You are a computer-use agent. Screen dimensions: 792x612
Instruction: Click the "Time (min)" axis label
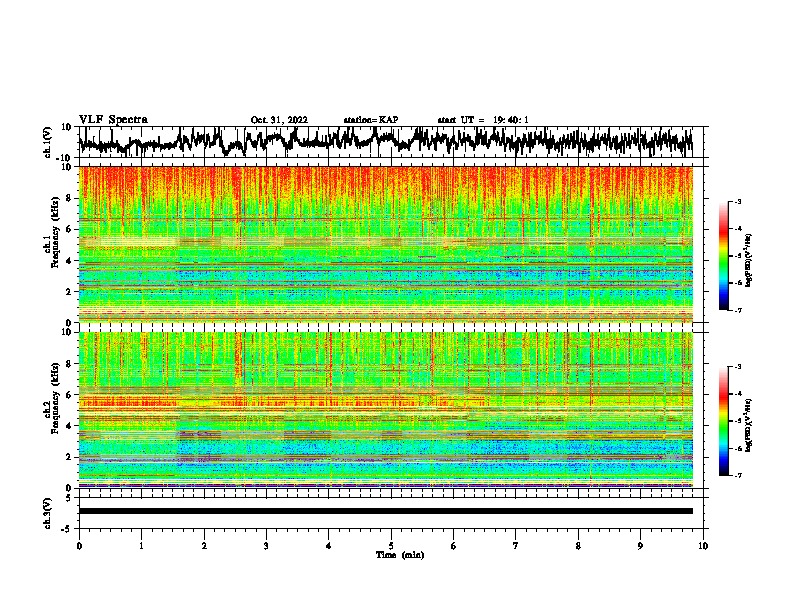pos(400,555)
